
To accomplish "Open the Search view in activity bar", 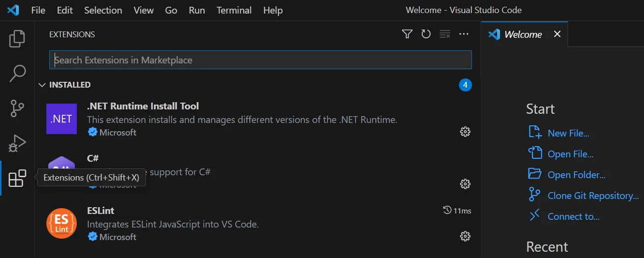I will point(17,74).
